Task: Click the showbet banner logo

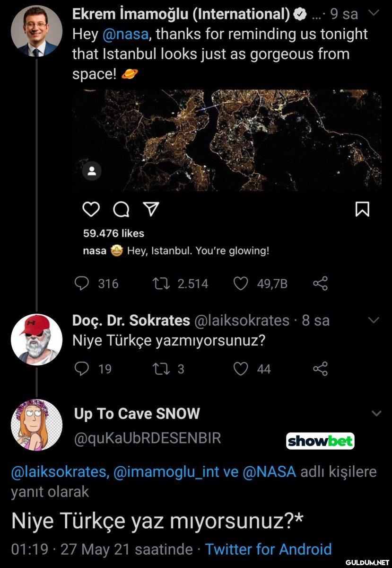Action: (320, 441)
